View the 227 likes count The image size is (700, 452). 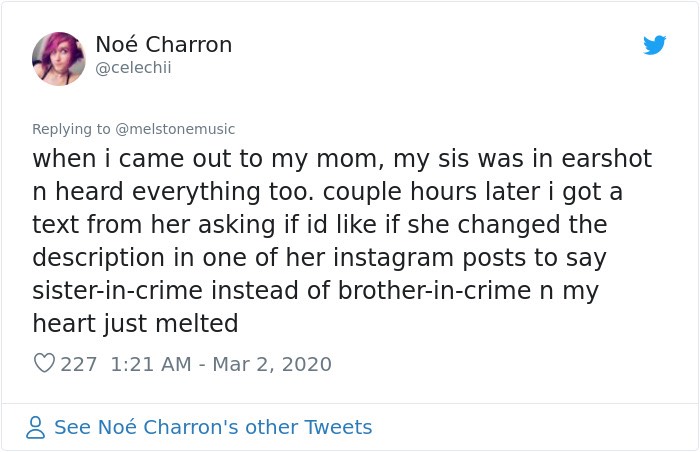(79, 364)
